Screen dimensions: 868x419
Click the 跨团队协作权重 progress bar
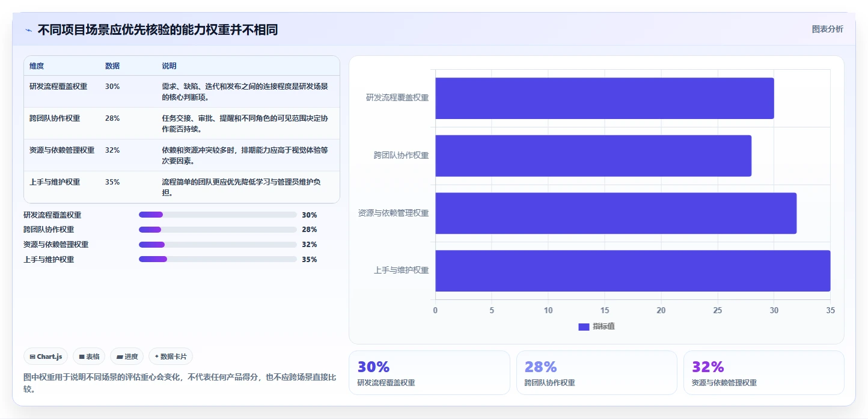218,230
